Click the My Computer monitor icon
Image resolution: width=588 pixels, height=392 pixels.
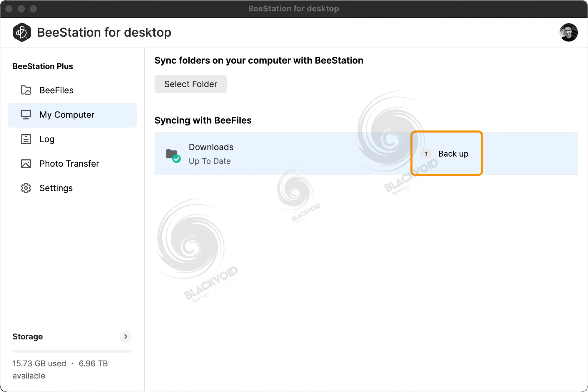[x=26, y=115]
